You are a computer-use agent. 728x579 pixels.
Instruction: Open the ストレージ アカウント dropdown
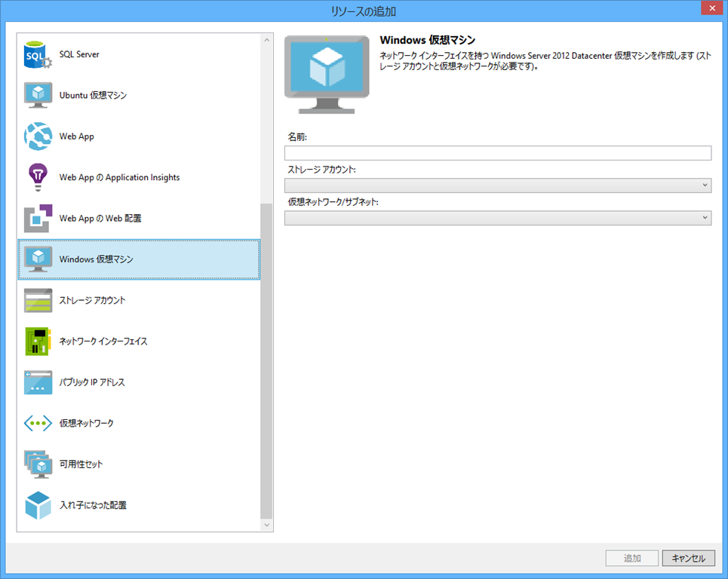(x=498, y=185)
